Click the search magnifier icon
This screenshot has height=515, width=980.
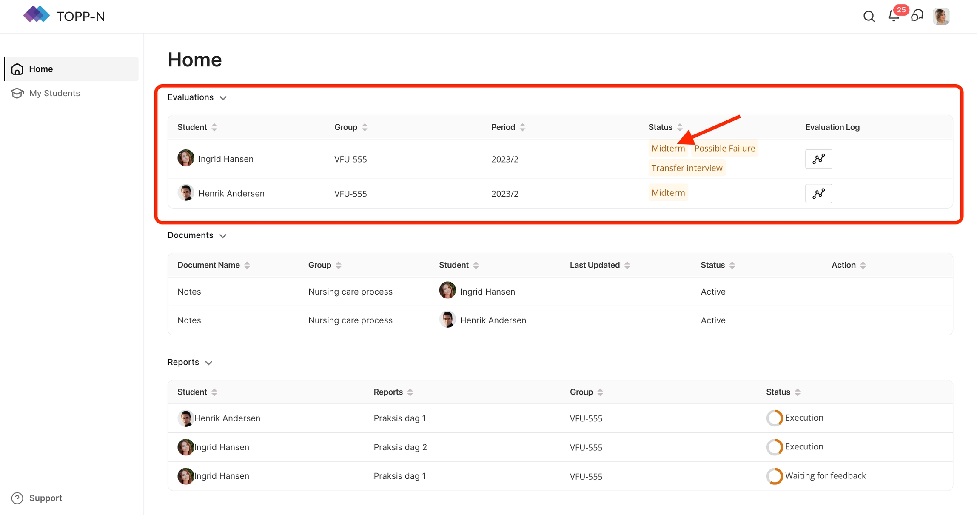click(x=869, y=16)
